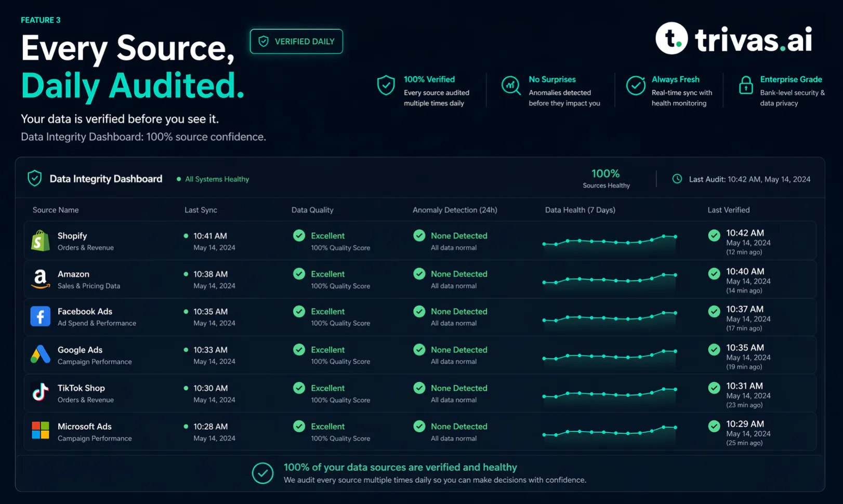Screen dimensions: 843x504
Task: Click the Last Sync column header
Action: tap(201, 210)
